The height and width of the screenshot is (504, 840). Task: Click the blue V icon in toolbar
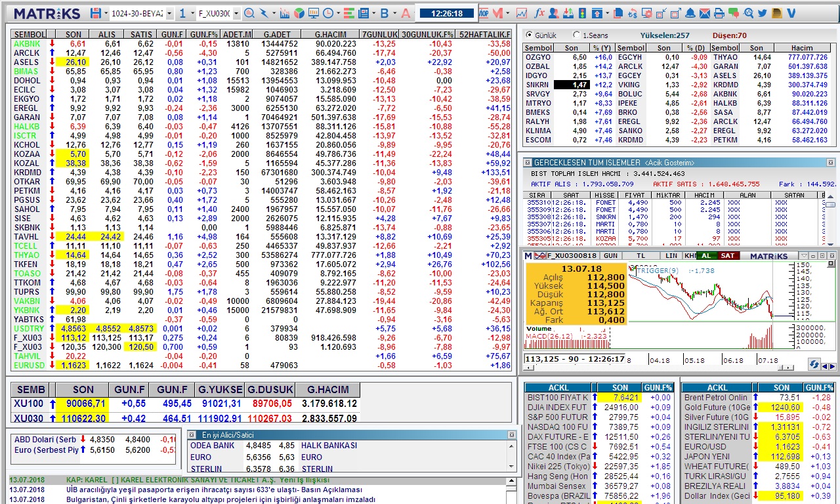(x=791, y=13)
